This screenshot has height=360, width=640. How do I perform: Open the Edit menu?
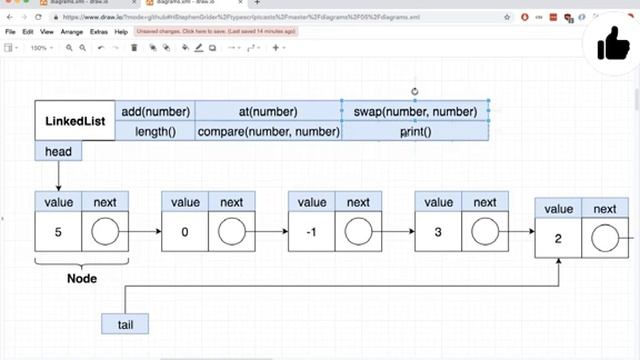click(28, 31)
